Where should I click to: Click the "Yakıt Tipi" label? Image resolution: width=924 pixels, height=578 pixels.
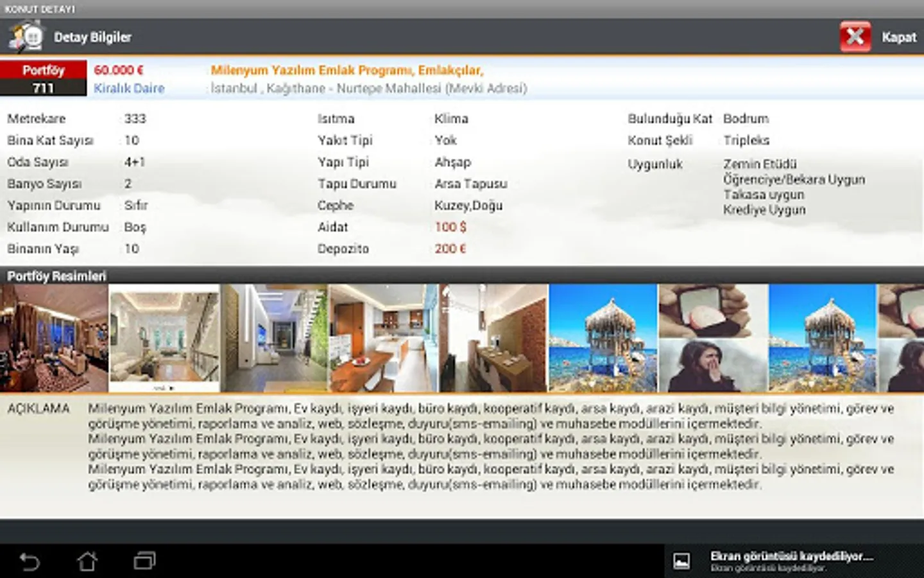click(x=345, y=141)
